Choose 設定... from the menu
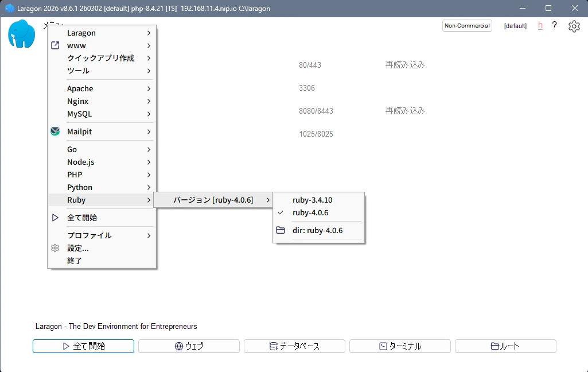Viewport: 588px width, 372px height. click(102, 248)
